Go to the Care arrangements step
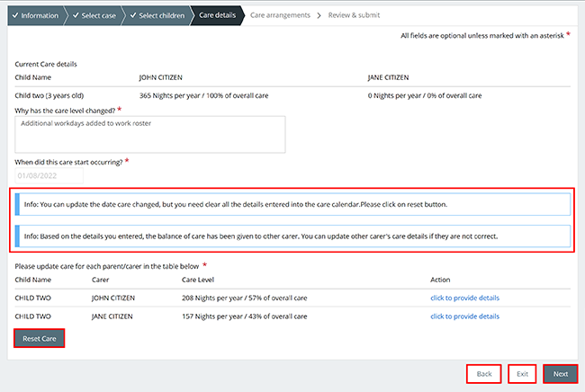The image size is (585, 392). tap(280, 15)
